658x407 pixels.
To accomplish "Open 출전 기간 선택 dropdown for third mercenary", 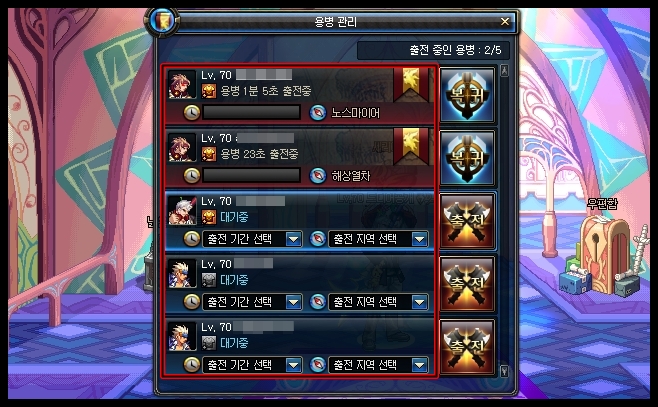I will coord(252,239).
